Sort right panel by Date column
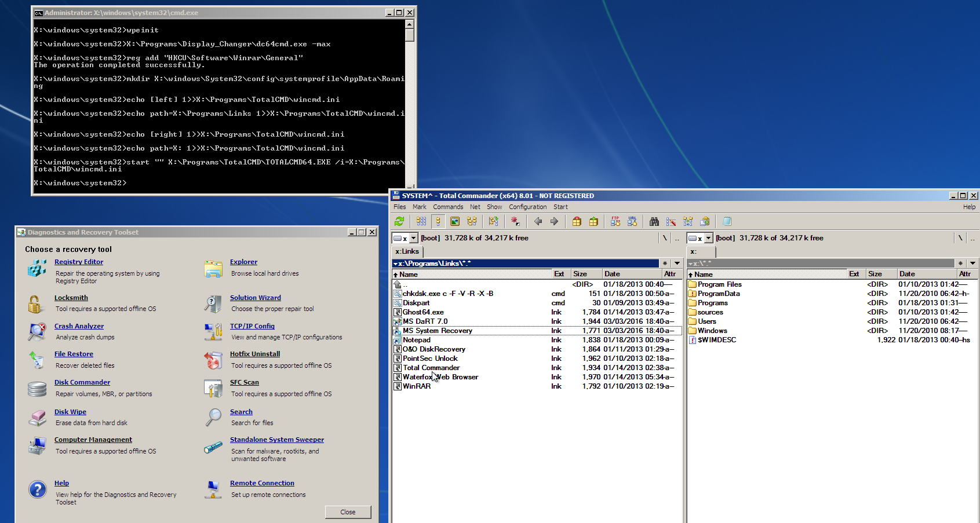 coord(926,274)
